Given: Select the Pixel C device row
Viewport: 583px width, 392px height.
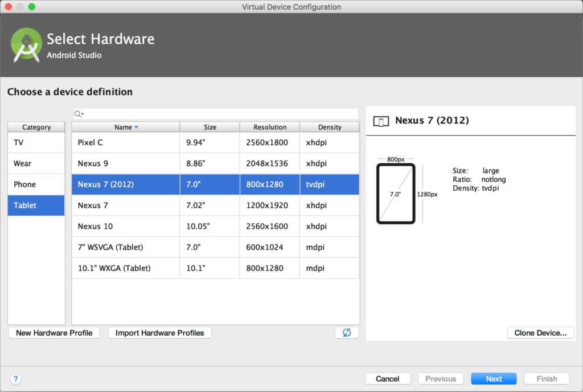Looking at the screenshot, I should (x=216, y=143).
